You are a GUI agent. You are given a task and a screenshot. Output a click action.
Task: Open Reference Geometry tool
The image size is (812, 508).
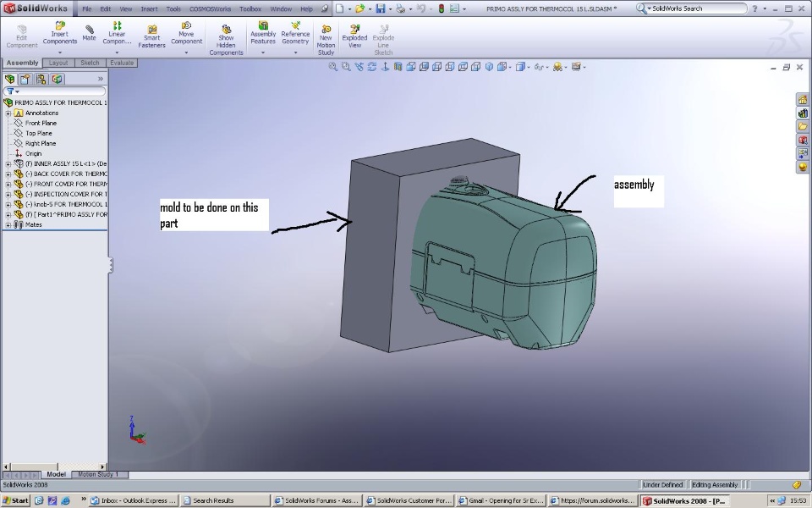click(295, 33)
